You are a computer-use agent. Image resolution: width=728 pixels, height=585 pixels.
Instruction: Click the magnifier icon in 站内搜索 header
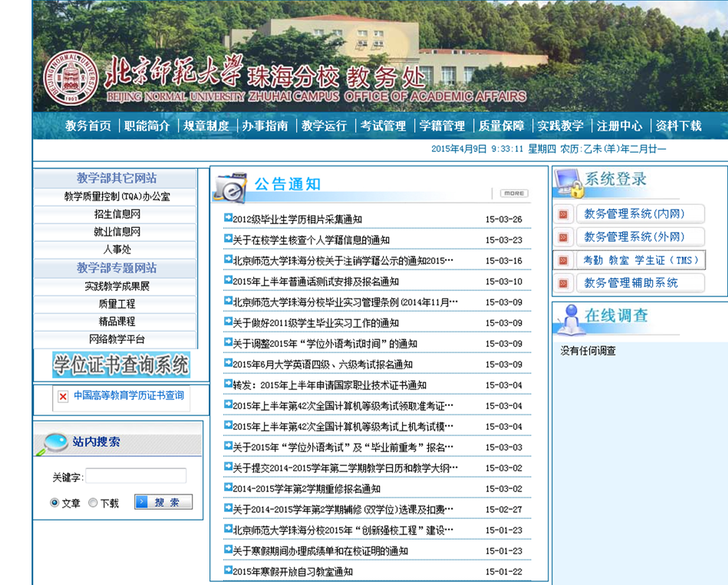pyautogui.click(x=54, y=443)
